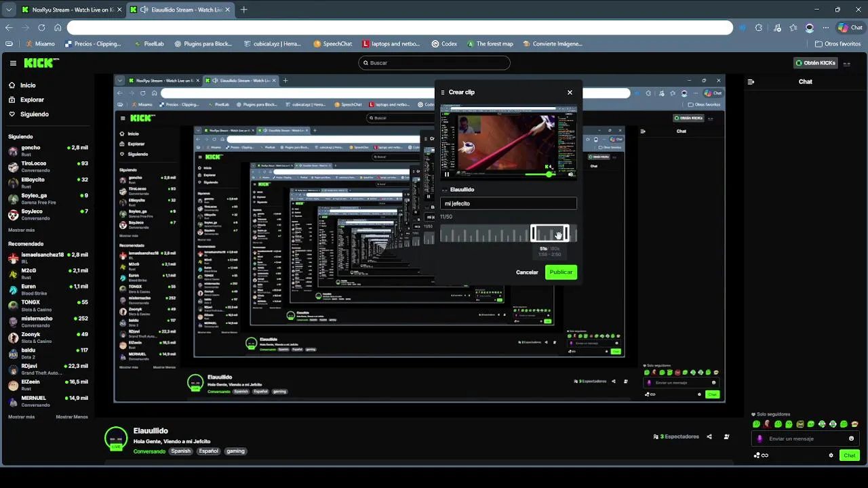Collapse the Chat panel with arrow icon
Viewport: 868px width, 488px height.
(x=751, y=81)
